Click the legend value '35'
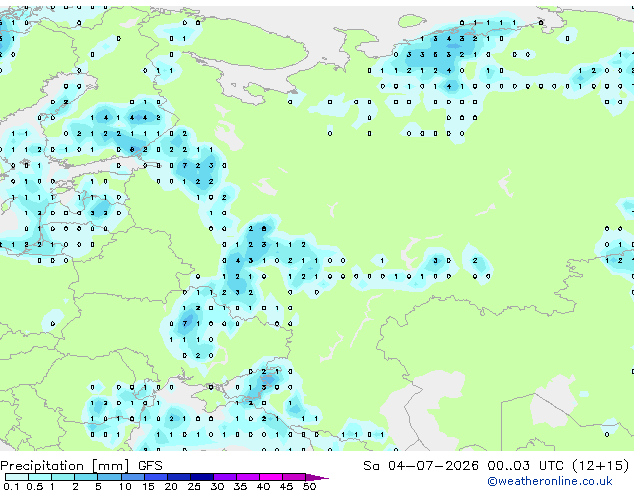634x490 pixels. (240, 486)
